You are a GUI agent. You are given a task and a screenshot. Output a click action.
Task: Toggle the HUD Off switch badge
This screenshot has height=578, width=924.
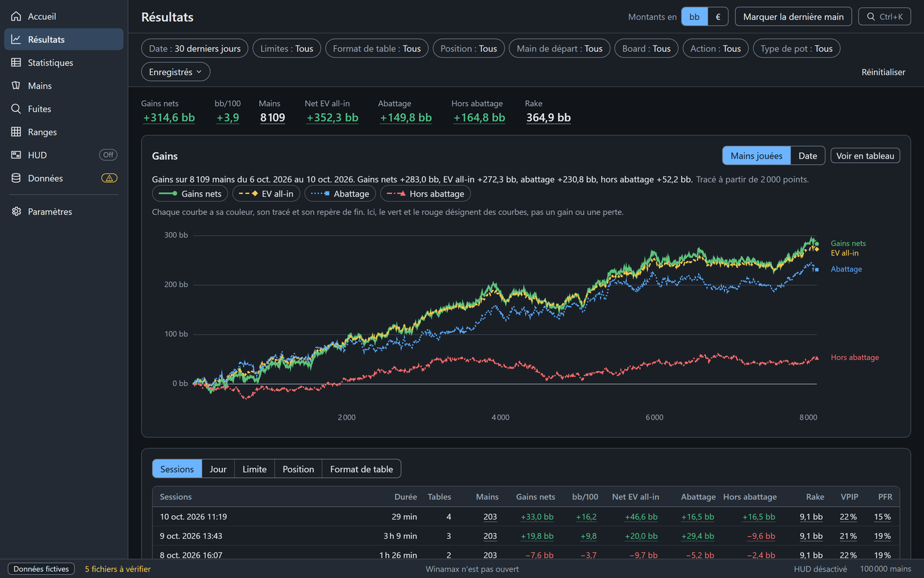pos(108,155)
